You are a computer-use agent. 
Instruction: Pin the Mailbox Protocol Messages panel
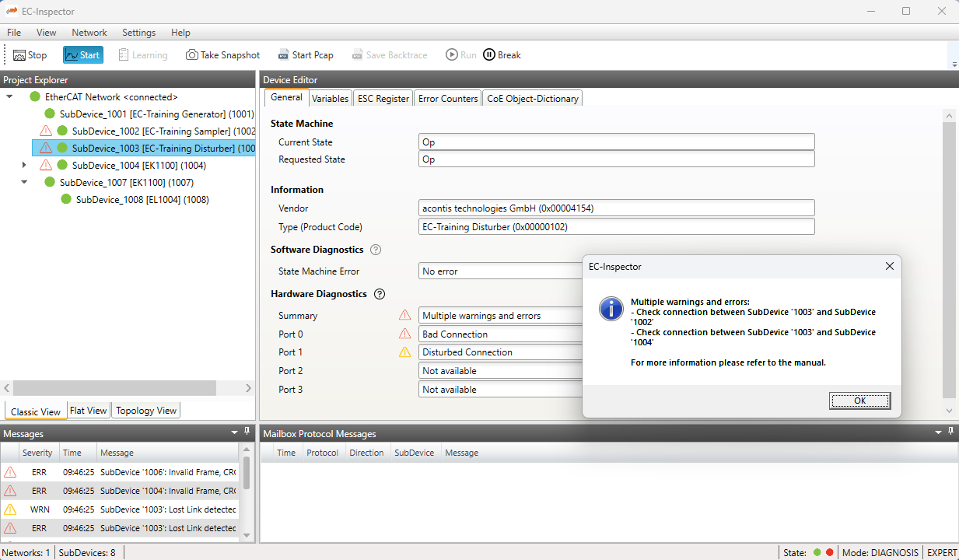point(950,432)
